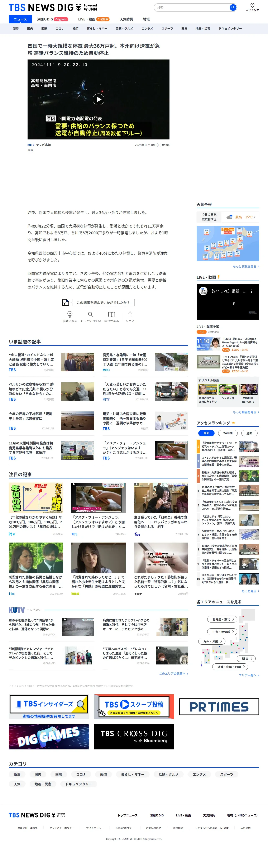Screen dimensions: 268x868
Task: Open the ドキュメンタリー category in sub-navigation
Action: pyautogui.click(x=230, y=29)
